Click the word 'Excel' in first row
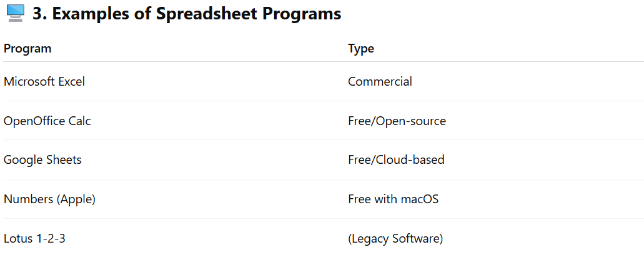Image resolution: width=644 pixels, height=267 pixels. click(x=71, y=81)
